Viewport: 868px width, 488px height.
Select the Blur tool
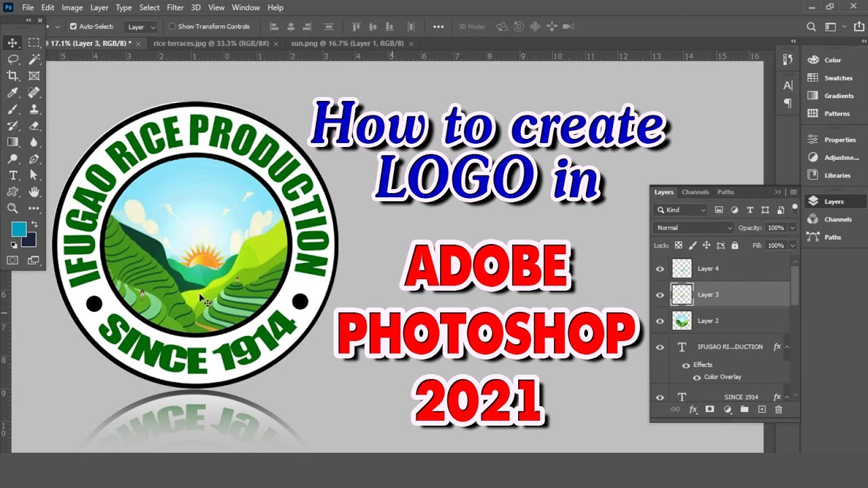click(34, 142)
